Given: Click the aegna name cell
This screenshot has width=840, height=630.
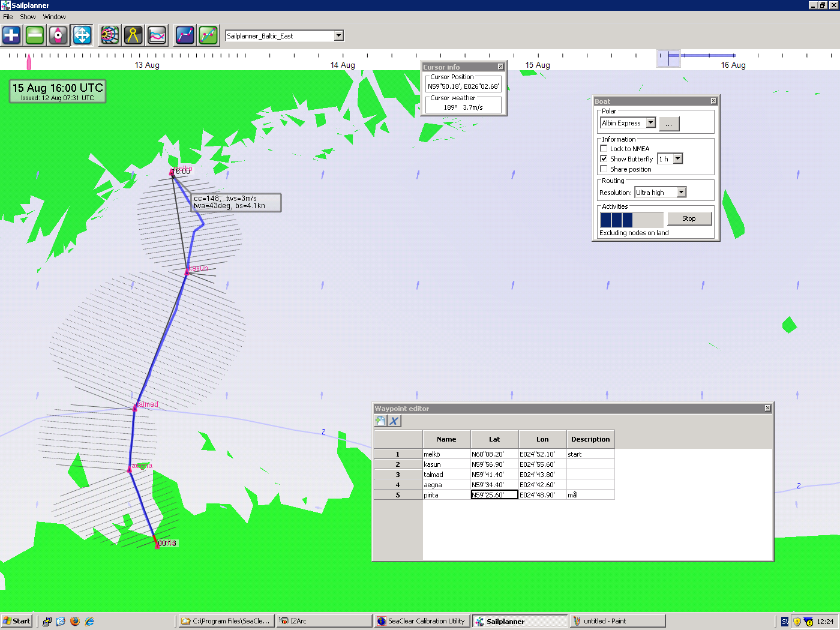Looking at the screenshot, I should pyautogui.click(x=446, y=485).
